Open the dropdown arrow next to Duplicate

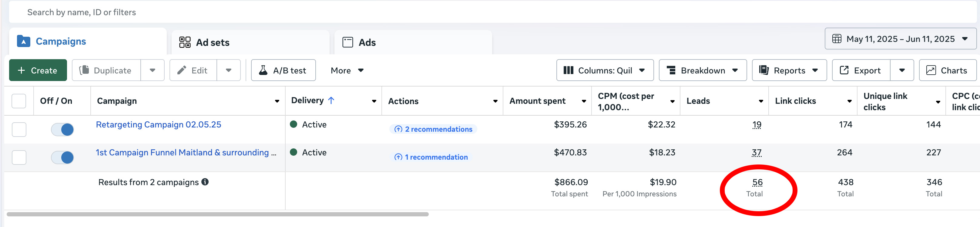point(153,70)
